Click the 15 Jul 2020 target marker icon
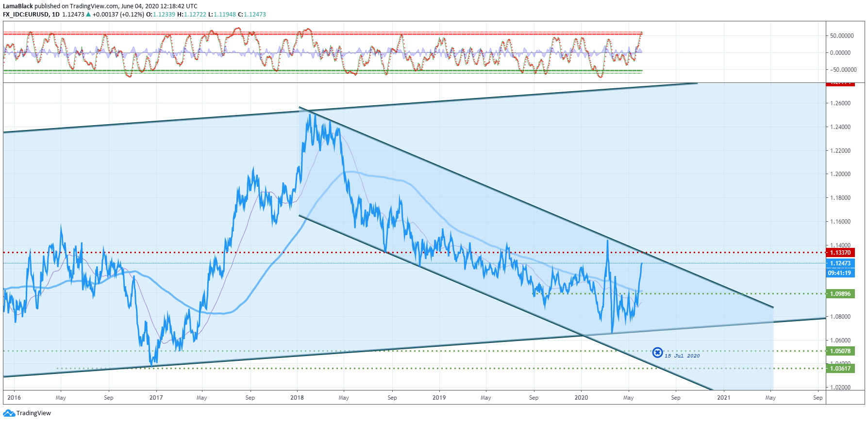The width and height of the screenshot is (868, 422). pyautogui.click(x=657, y=353)
